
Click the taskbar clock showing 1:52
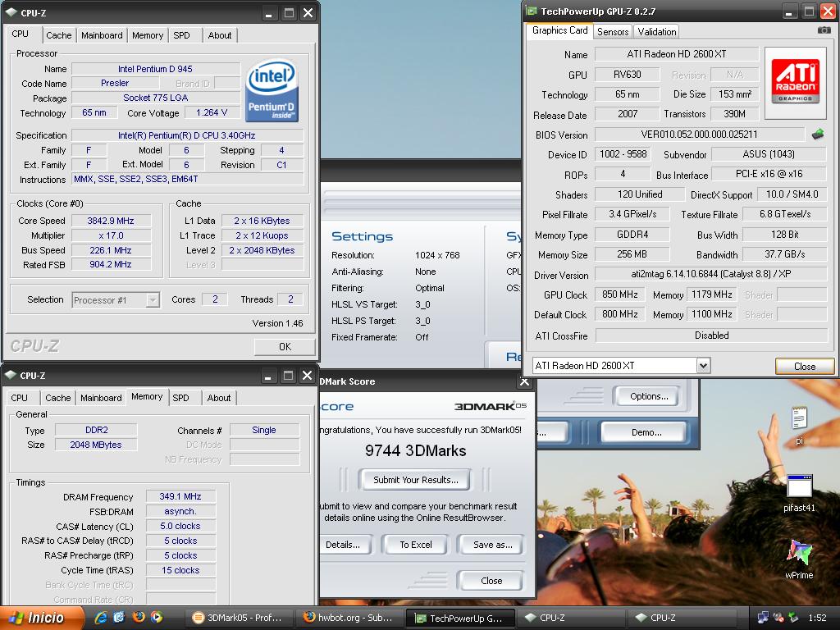pyautogui.click(x=817, y=618)
